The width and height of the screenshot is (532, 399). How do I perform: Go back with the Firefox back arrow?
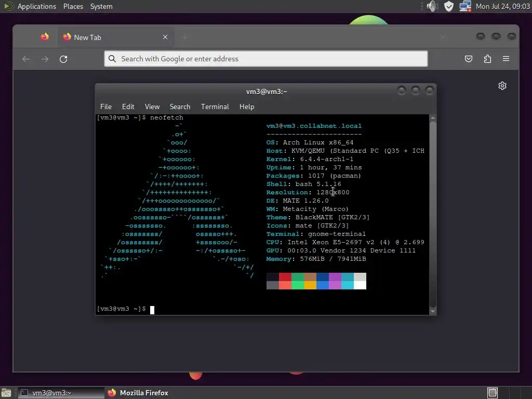[x=26, y=59]
